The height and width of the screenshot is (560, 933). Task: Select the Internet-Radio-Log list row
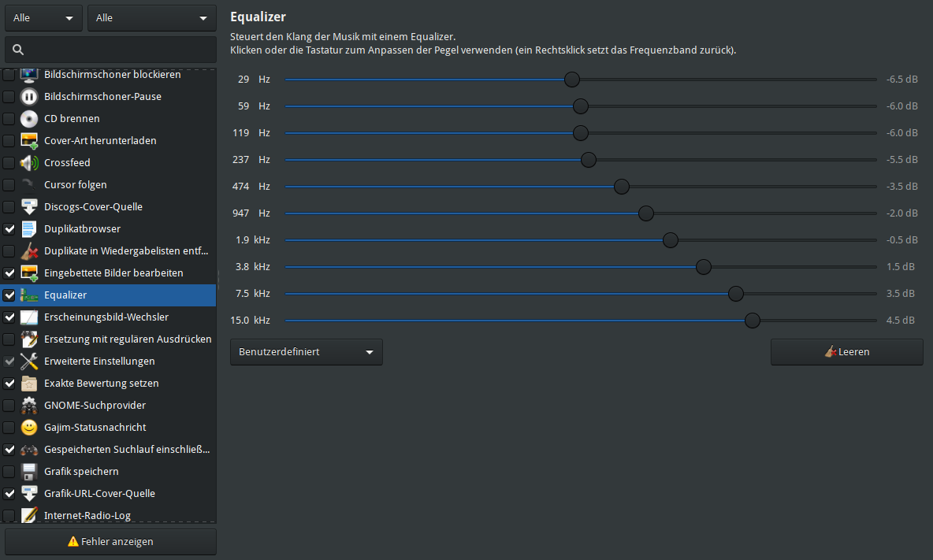click(x=108, y=514)
